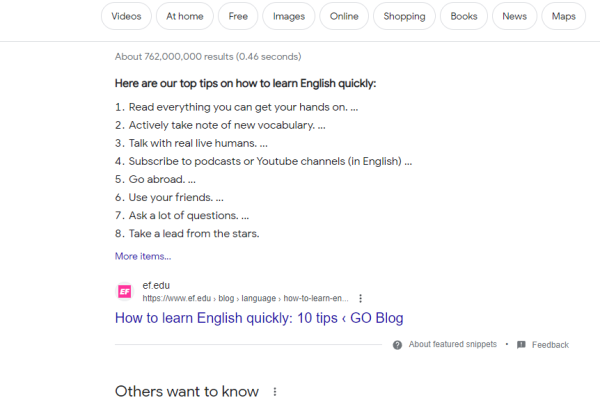Switch to Maps results
The height and width of the screenshot is (400, 600).
coord(564,16)
